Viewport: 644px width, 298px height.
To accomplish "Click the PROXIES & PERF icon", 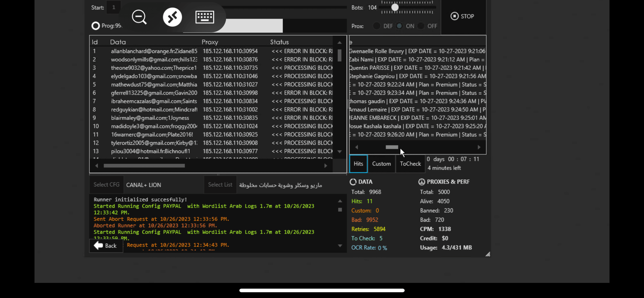I will click(422, 182).
